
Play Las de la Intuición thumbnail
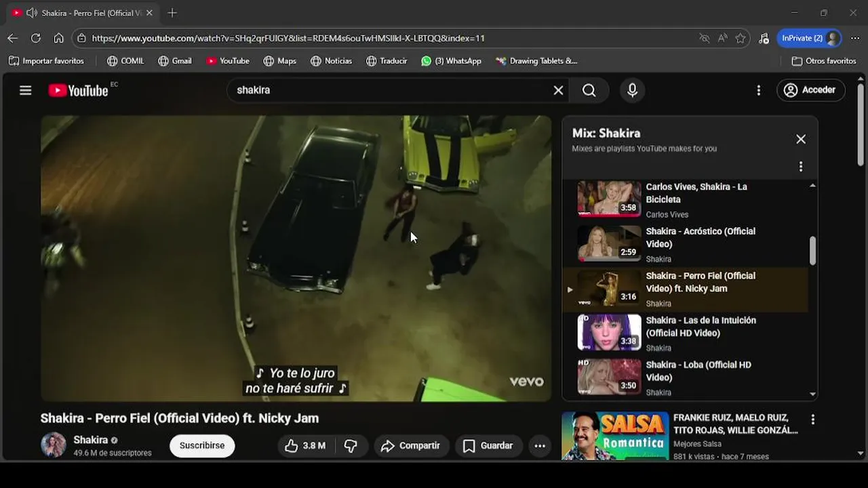tap(609, 332)
